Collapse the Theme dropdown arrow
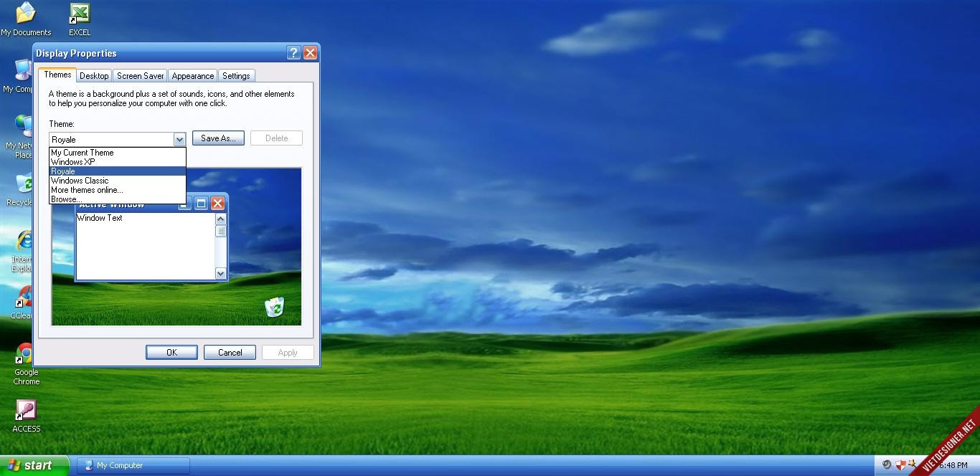The height and width of the screenshot is (476, 980). pyautogui.click(x=179, y=139)
